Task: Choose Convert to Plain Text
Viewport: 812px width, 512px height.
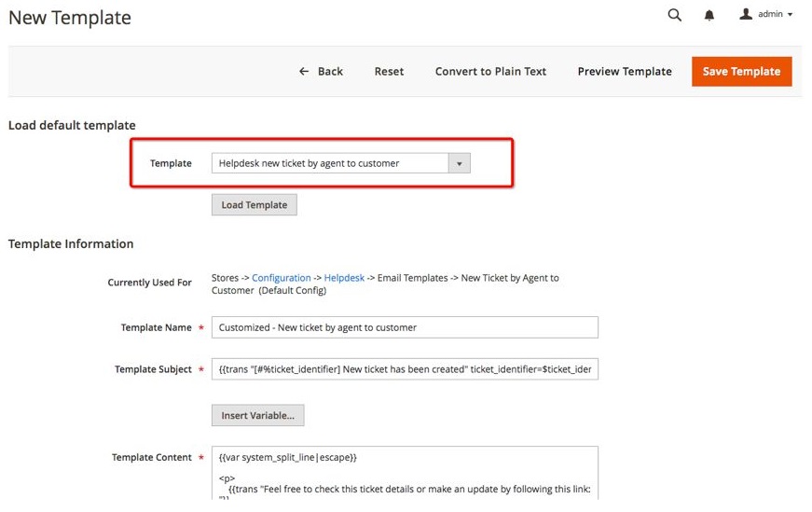Action: pyautogui.click(x=490, y=72)
